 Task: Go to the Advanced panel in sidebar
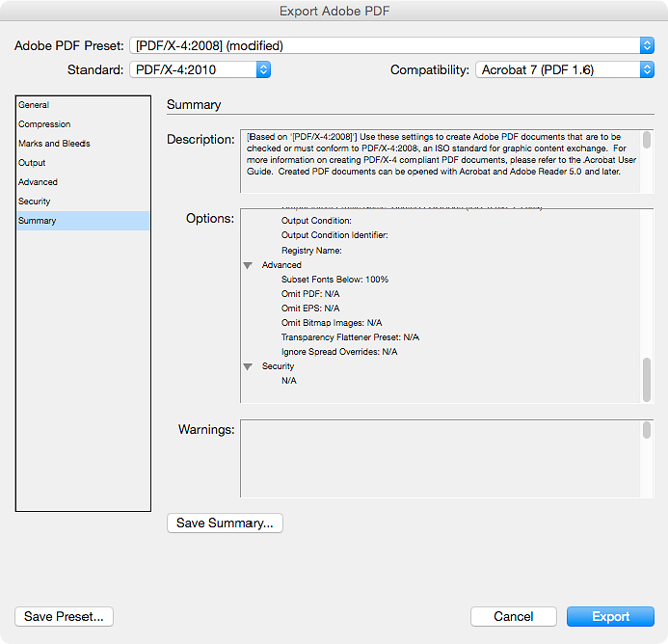coord(83,182)
